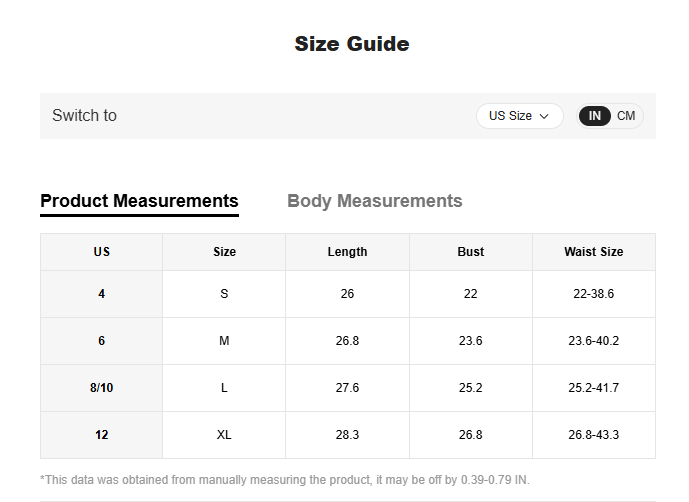This screenshot has width=689, height=502.
Task: Switch to the Body Measurements tab
Action: 374,201
